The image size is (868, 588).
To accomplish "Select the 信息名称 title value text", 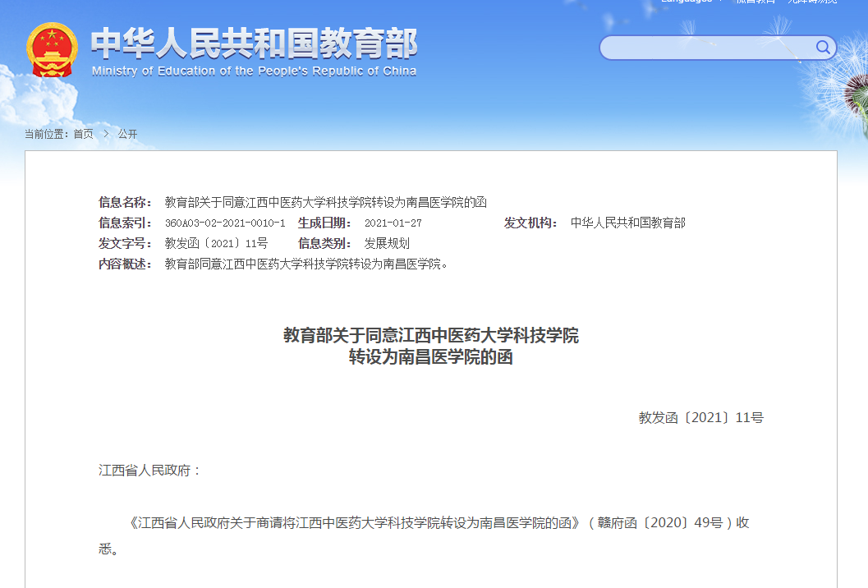I will point(325,203).
